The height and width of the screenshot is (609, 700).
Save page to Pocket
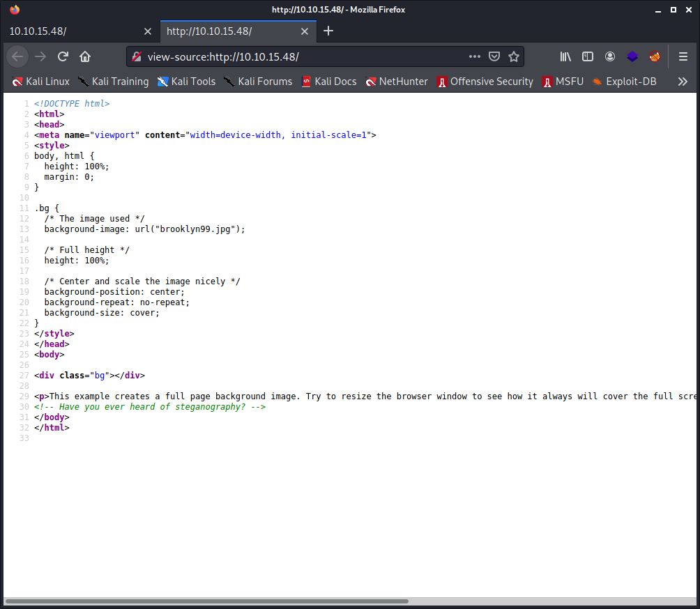(494, 56)
